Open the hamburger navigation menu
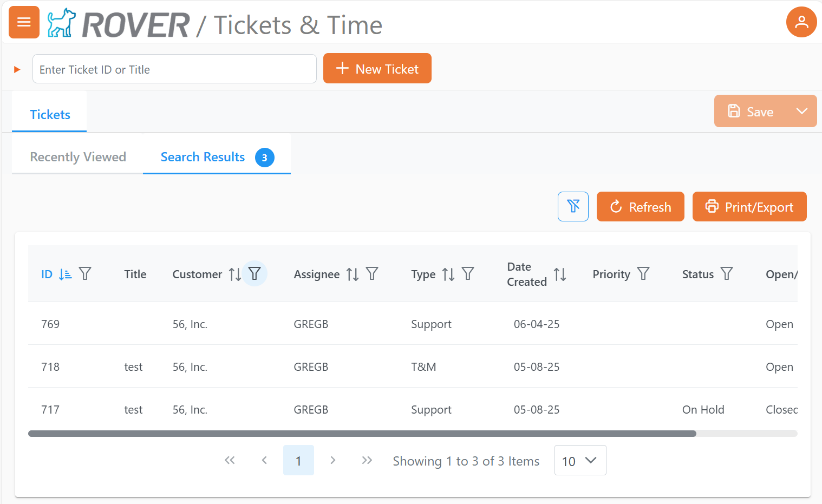This screenshot has width=822, height=504. click(24, 22)
